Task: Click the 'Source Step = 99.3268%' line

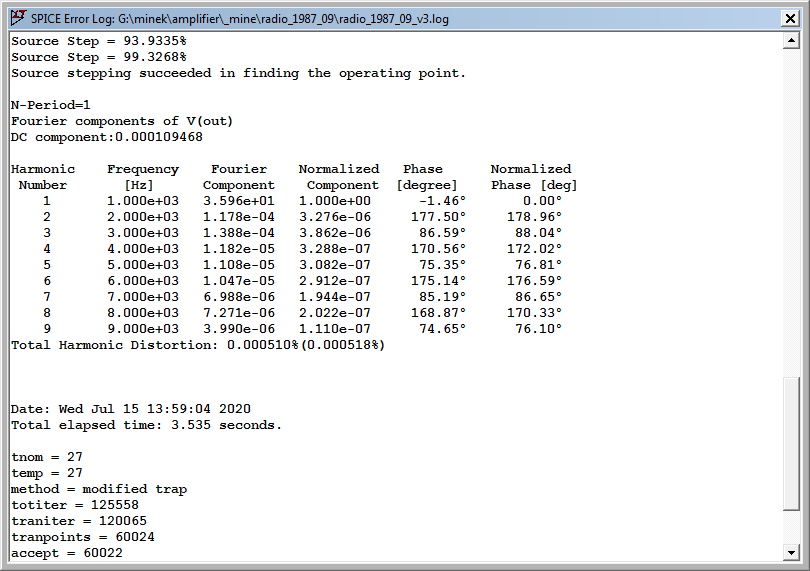Action: coord(99,57)
